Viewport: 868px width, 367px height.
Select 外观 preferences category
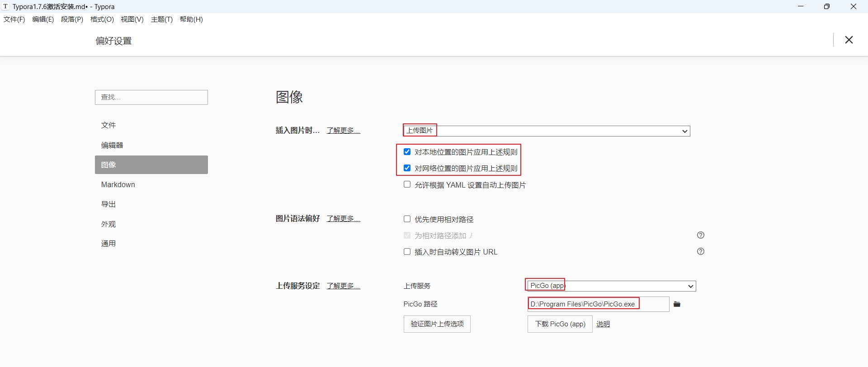click(x=151, y=224)
